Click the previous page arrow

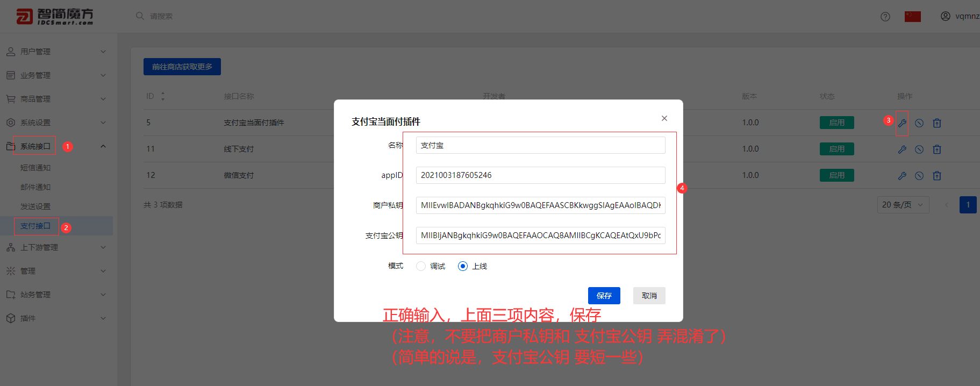pyautogui.click(x=947, y=205)
